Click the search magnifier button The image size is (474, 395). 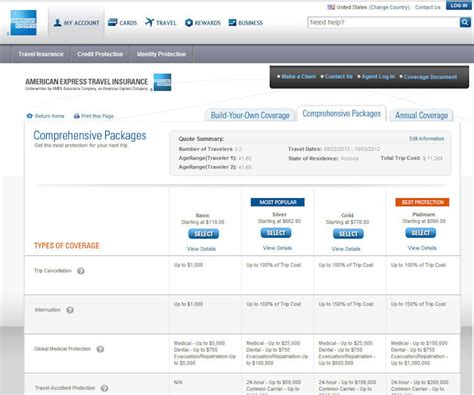(465, 22)
